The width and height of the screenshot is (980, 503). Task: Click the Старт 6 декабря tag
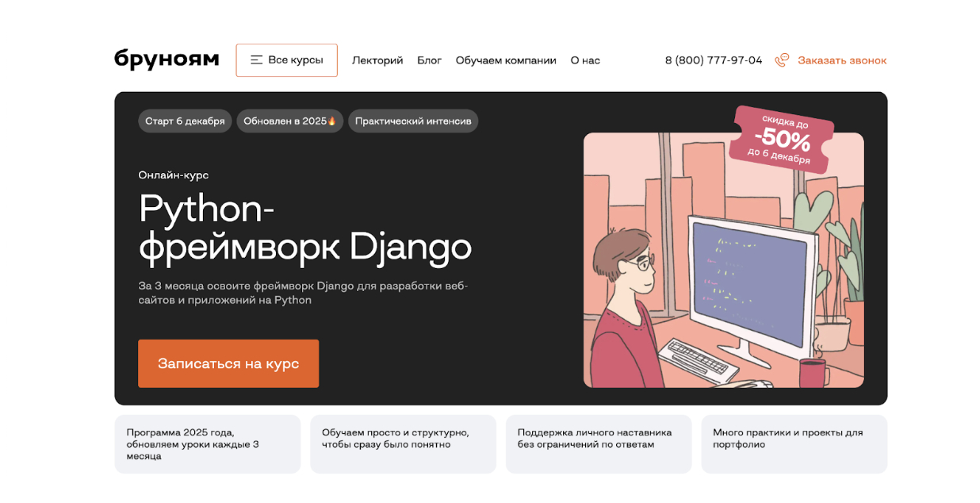tap(185, 121)
